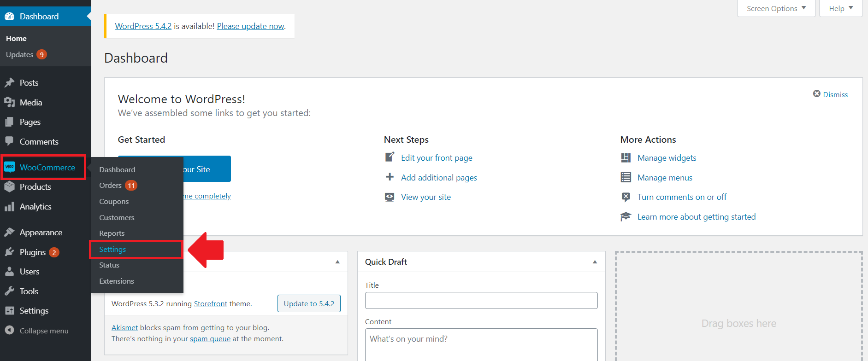Click the Media icon in sidebar
The height and width of the screenshot is (361, 868).
9,102
